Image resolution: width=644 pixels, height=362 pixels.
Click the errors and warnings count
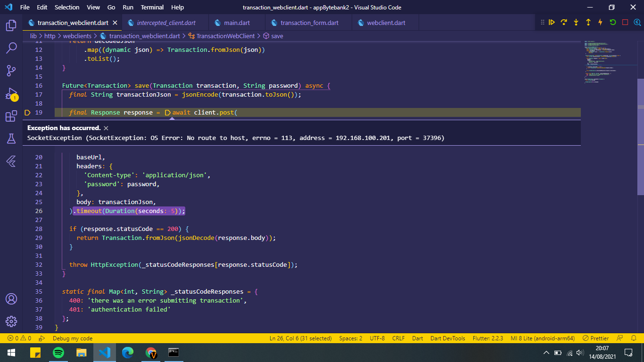(19, 338)
